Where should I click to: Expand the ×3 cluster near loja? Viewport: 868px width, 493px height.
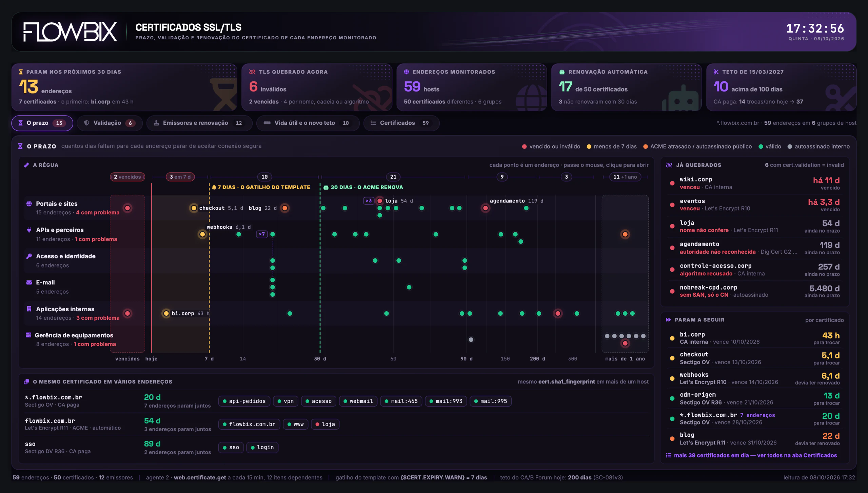(369, 201)
